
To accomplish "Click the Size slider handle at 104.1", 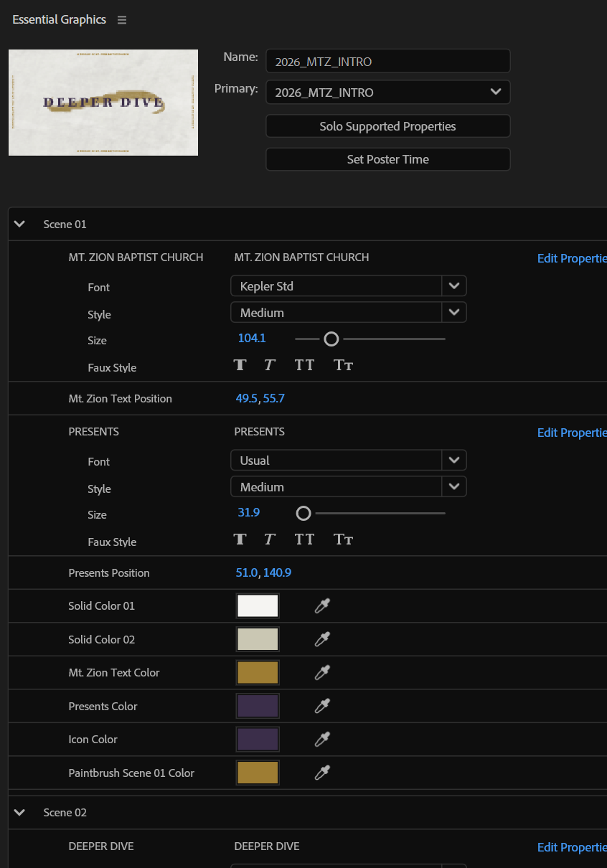I will pyautogui.click(x=331, y=339).
